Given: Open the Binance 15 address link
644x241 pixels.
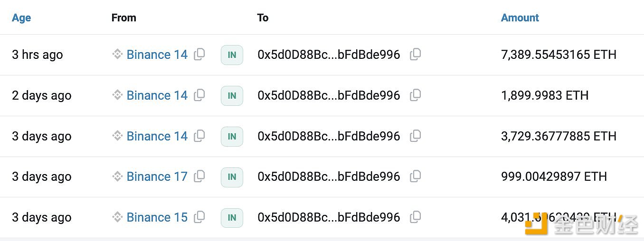Looking at the screenshot, I should (157, 217).
